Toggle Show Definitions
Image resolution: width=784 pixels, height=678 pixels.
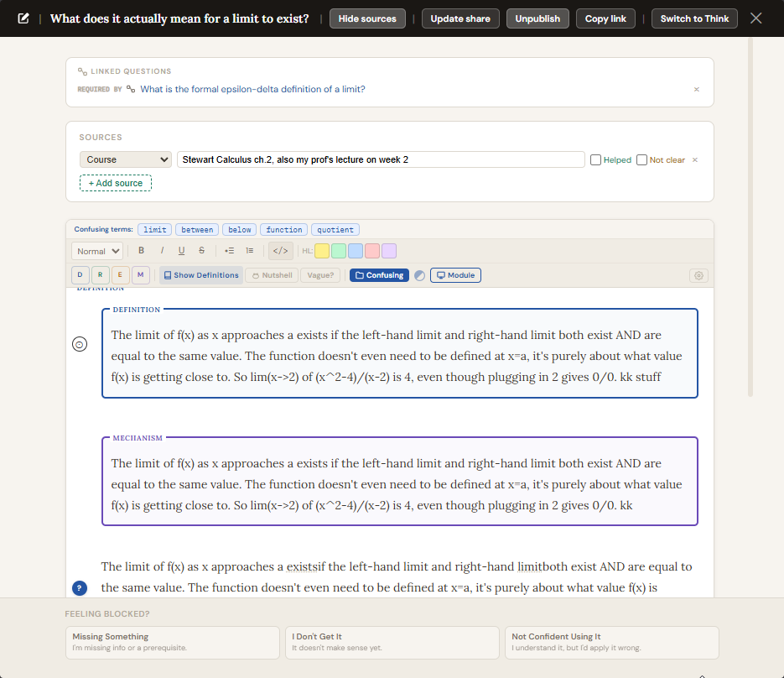point(201,275)
